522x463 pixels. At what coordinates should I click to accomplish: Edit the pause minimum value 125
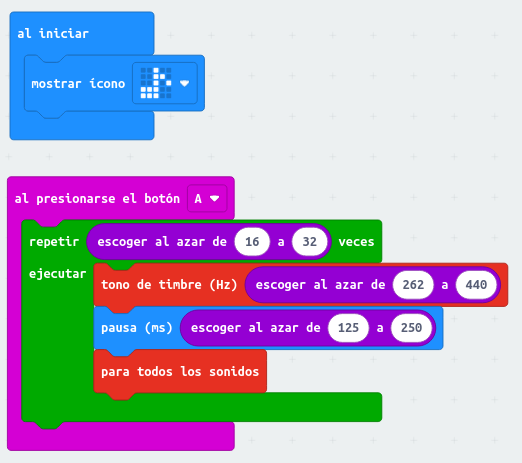(348, 328)
